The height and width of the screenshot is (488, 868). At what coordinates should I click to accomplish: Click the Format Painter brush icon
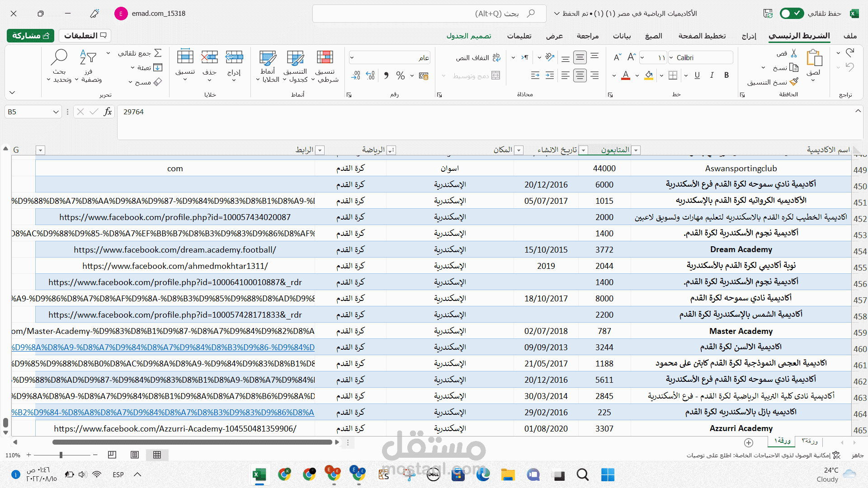[x=794, y=82]
